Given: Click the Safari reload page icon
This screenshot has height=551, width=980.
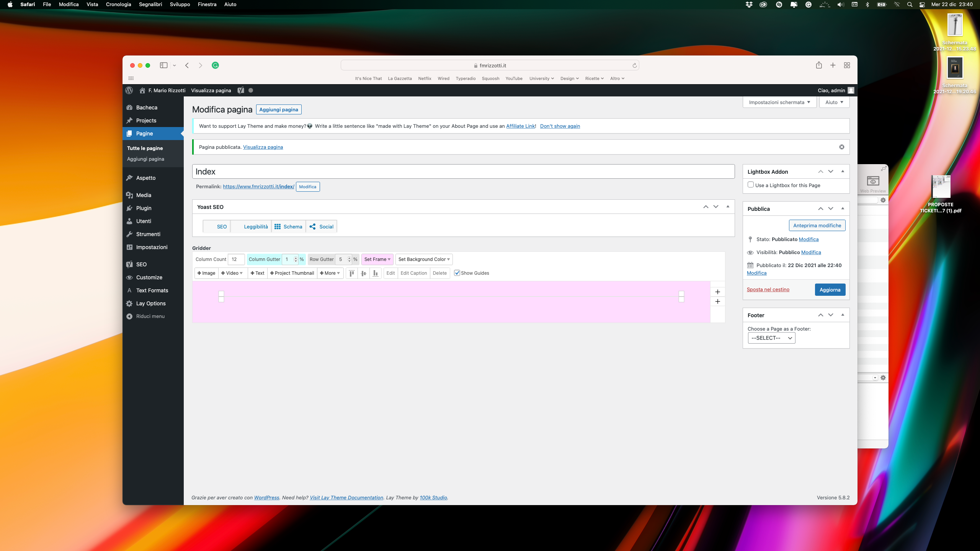Looking at the screenshot, I should 634,65.
